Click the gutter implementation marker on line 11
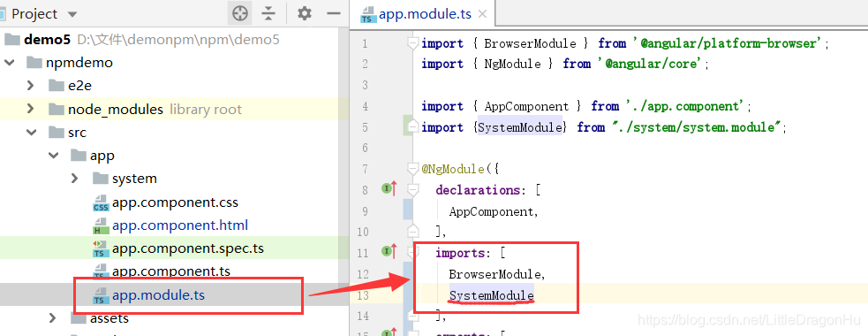 (389, 252)
